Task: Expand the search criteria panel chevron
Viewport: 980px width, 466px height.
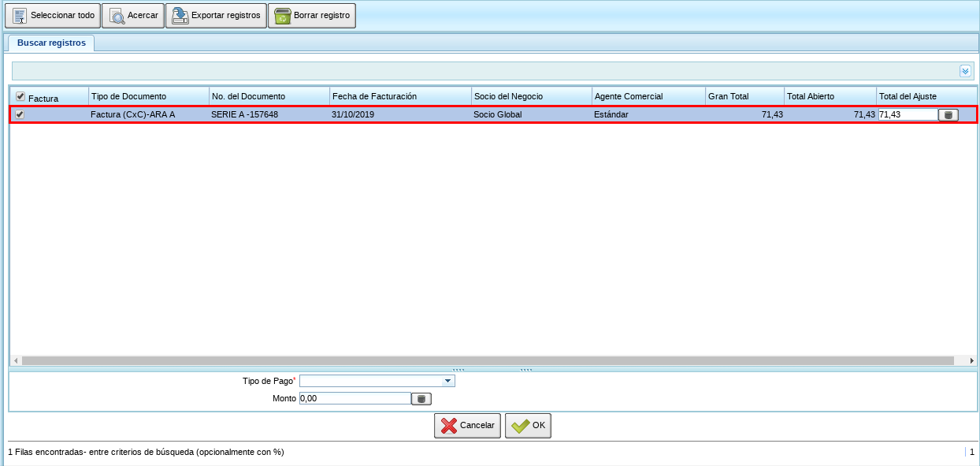Action: [x=965, y=71]
